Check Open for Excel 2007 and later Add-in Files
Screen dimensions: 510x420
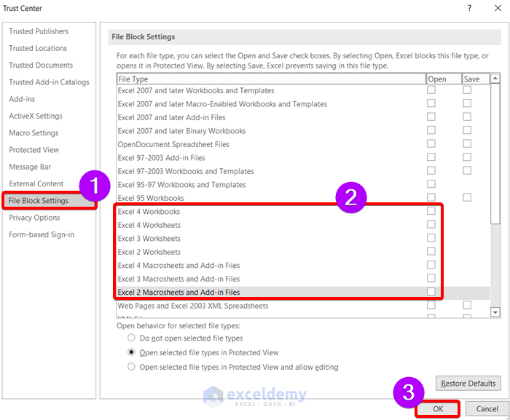pos(431,116)
